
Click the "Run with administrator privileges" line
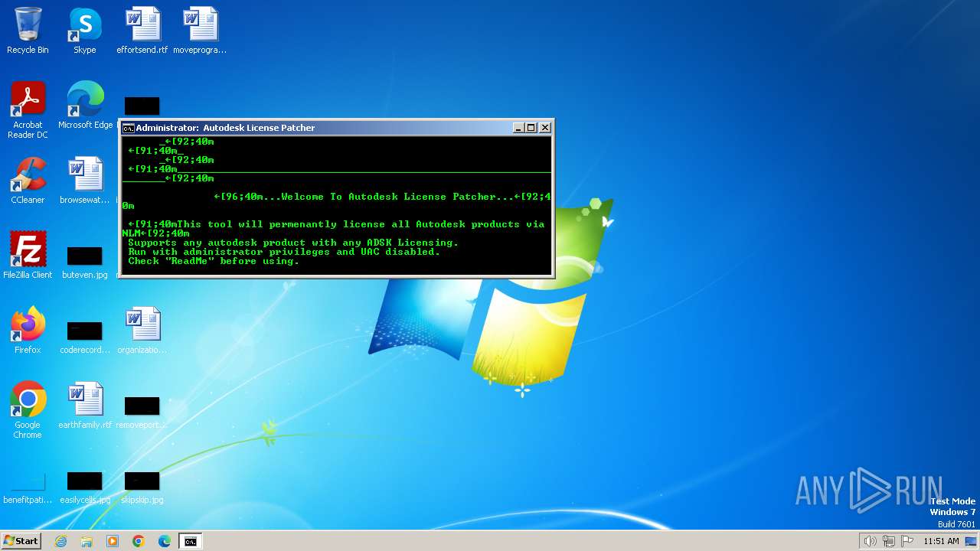[284, 252]
